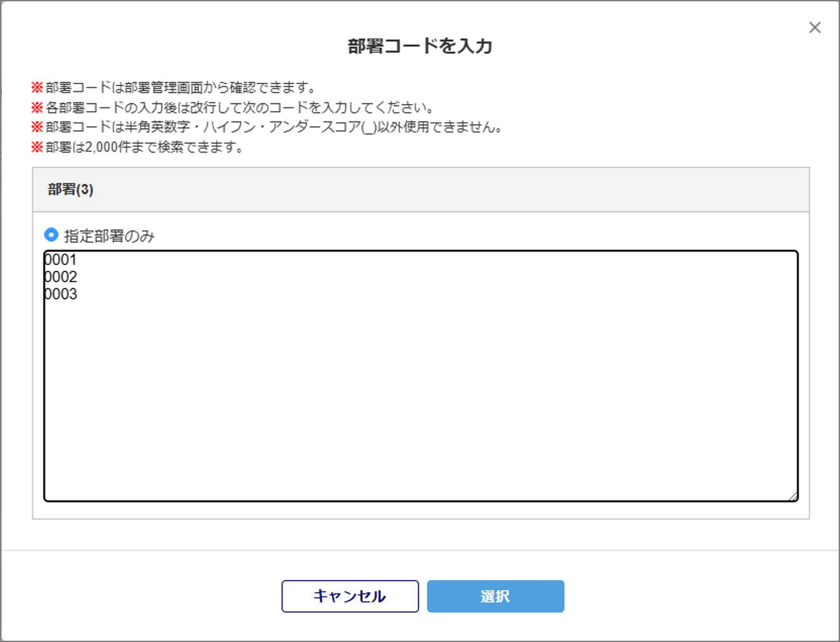Click the code line 0001
Image resolution: width=840 pixels, height=642 pixels.
tap(61, 260)
